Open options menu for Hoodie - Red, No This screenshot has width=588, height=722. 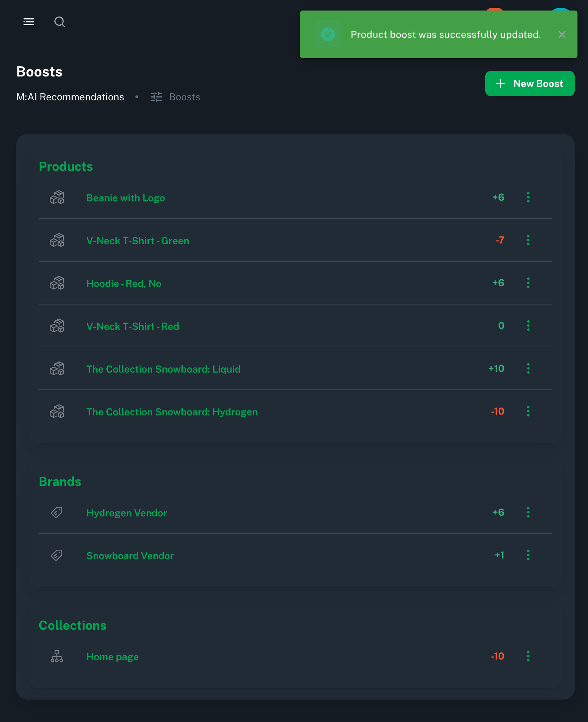click(x=528, y=283)
